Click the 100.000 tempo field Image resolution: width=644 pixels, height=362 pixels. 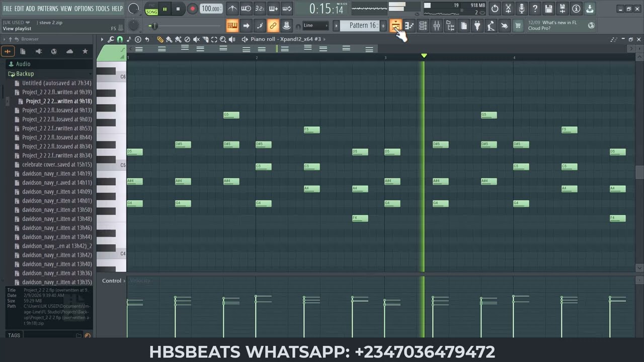211,9
